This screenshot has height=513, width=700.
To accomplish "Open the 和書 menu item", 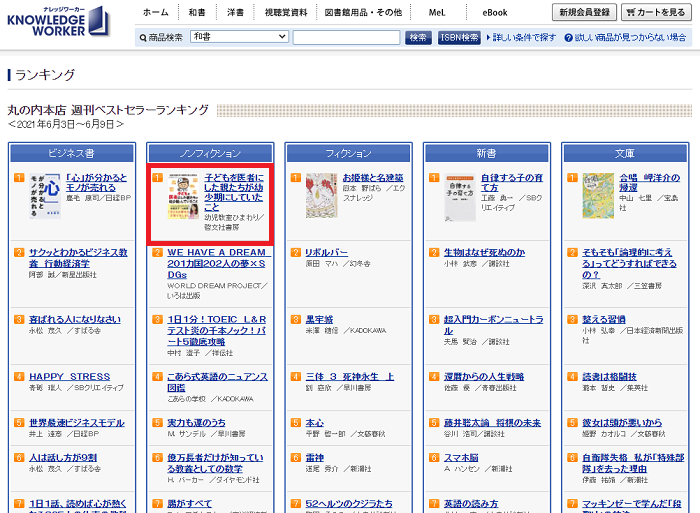I will click(197, 13).
